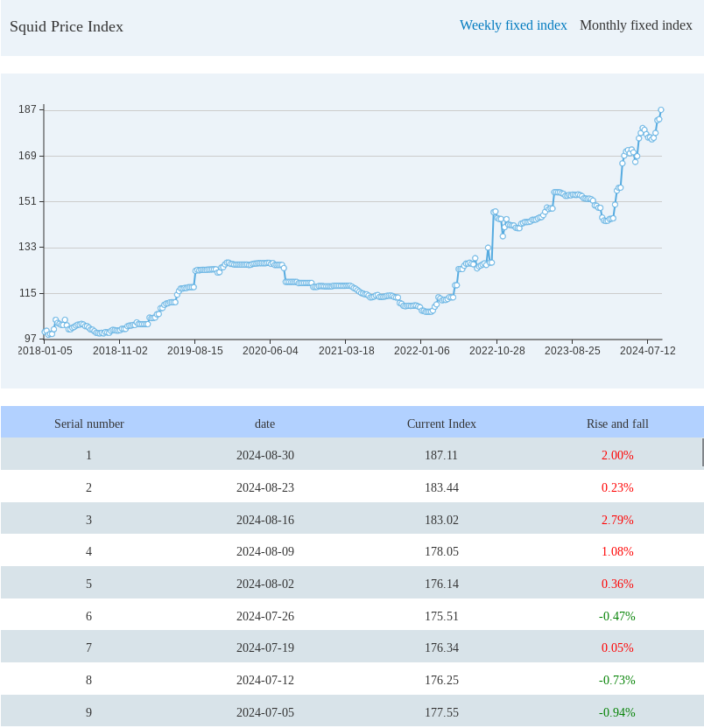Select the -0.47% fall value
This screenshot has width=704, height=728.
coord(617,616)
